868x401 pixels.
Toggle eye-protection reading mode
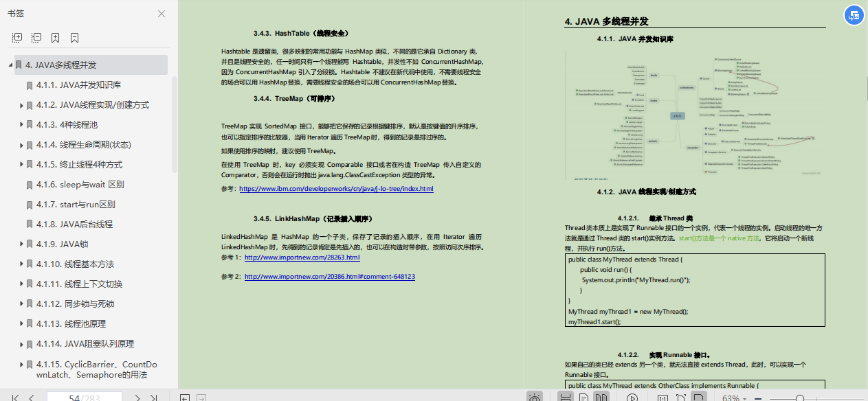[x=534, y=397]
